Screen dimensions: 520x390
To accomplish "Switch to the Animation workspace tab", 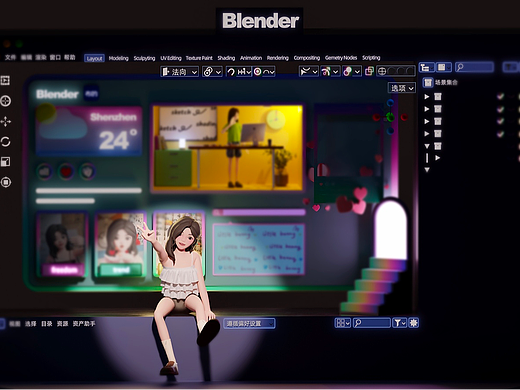I will point(251,58).
